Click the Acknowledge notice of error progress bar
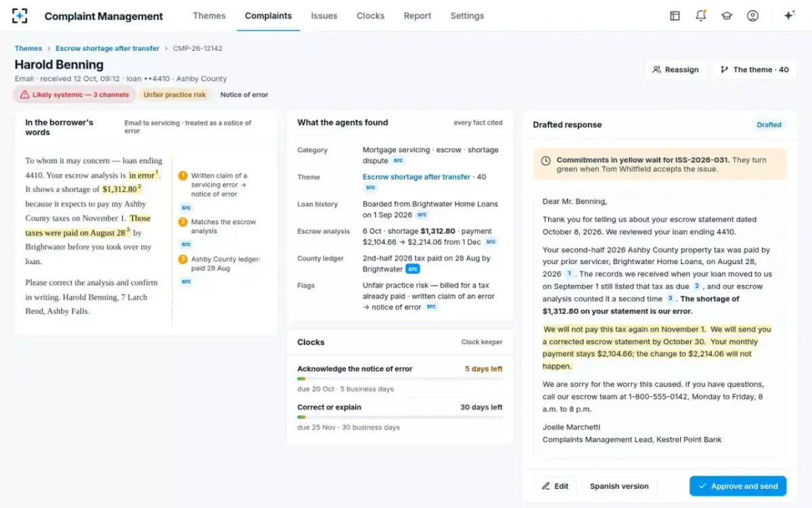812x508 pixels. click(400, 379)
